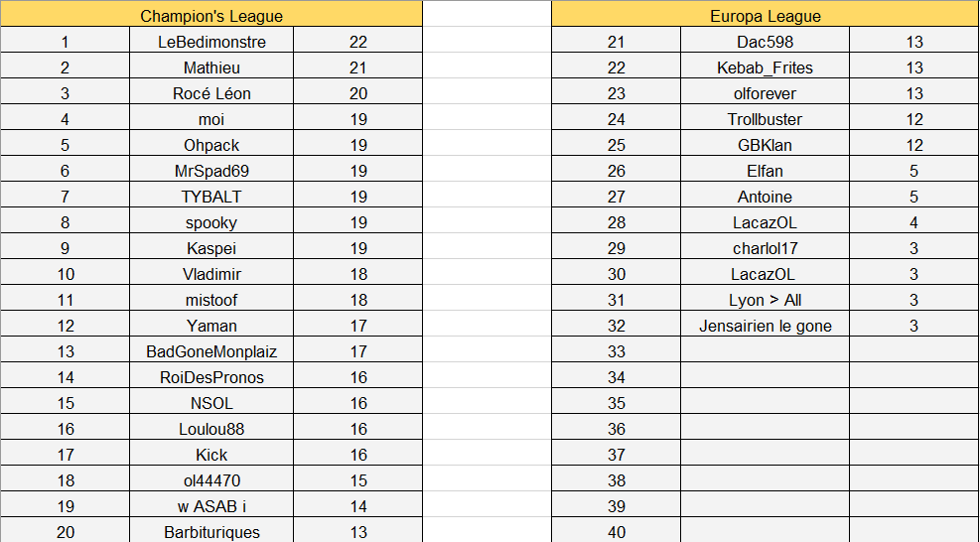This screenshot has width=980, height=542.
Task: Click the Champion's League header cell
Action: [x=211, y=16]
